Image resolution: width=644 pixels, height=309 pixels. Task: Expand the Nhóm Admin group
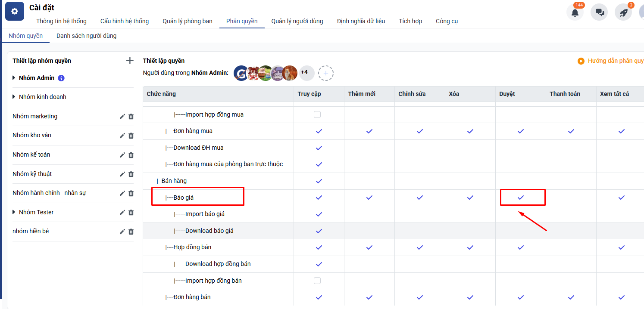[14, 78]
